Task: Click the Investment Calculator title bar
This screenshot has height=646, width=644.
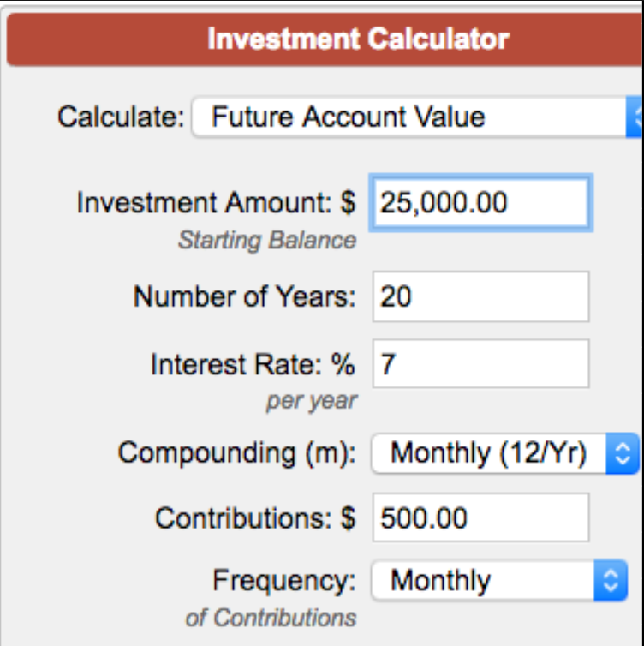Action: pos(358,39)
